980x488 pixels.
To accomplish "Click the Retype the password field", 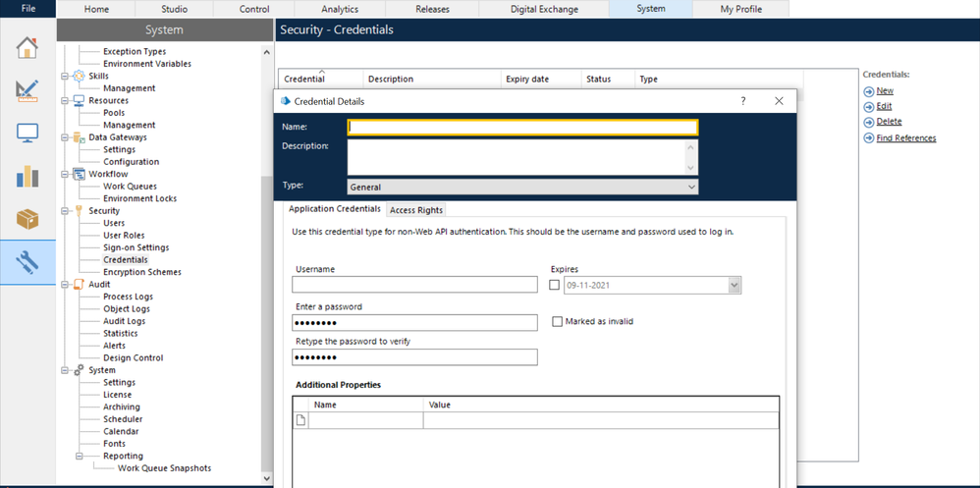I will point(414,356).
